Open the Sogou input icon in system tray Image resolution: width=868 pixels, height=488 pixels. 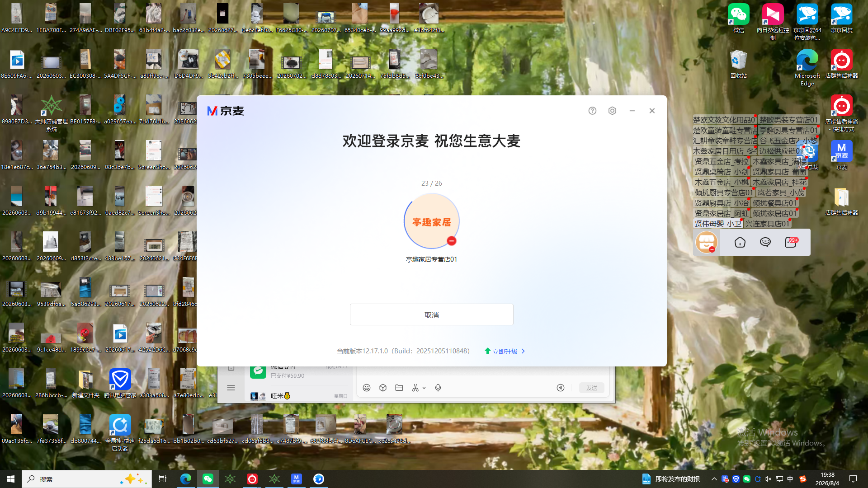803,479
